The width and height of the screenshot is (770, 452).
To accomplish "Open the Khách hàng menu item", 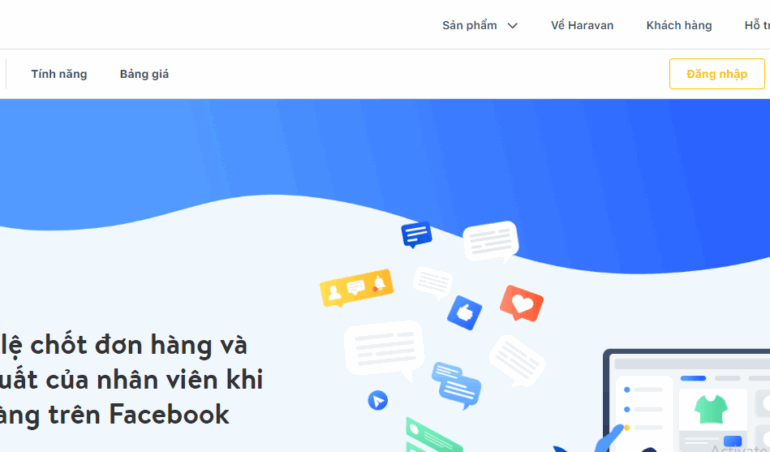I will tap(679, 26).
